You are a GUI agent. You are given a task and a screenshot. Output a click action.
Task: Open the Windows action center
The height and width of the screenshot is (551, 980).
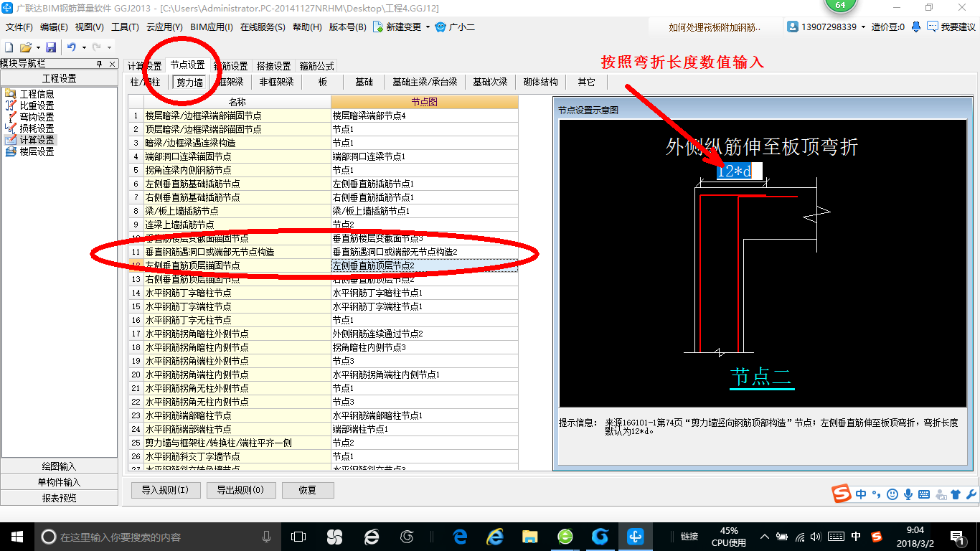957,537
